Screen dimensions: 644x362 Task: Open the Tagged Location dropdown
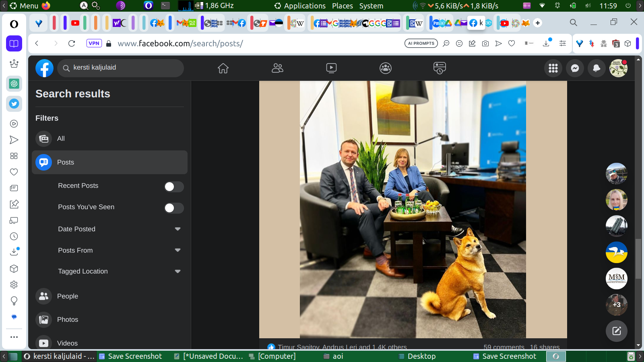pyautogui.click(x=178, y=271)
